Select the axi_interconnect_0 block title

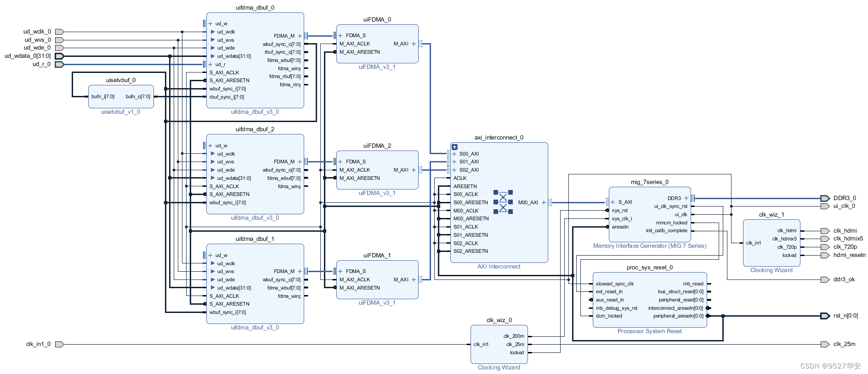click(499, 138)
